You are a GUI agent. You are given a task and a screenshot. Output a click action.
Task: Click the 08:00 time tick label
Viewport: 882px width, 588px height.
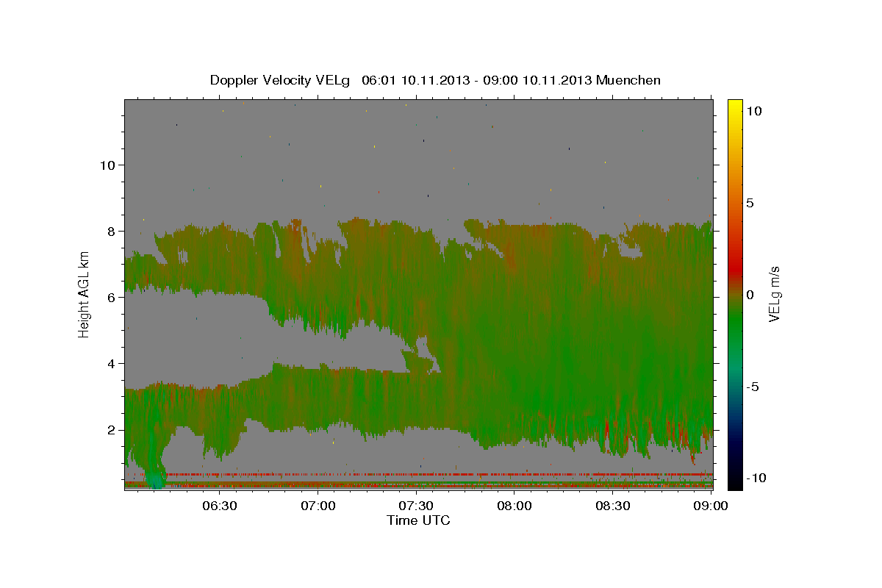click(x=514, y=506)
